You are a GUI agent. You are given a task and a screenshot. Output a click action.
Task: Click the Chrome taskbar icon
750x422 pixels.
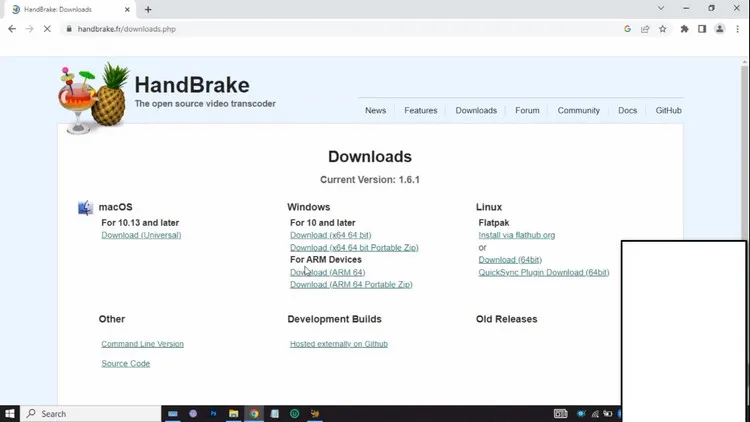[254, 413]
